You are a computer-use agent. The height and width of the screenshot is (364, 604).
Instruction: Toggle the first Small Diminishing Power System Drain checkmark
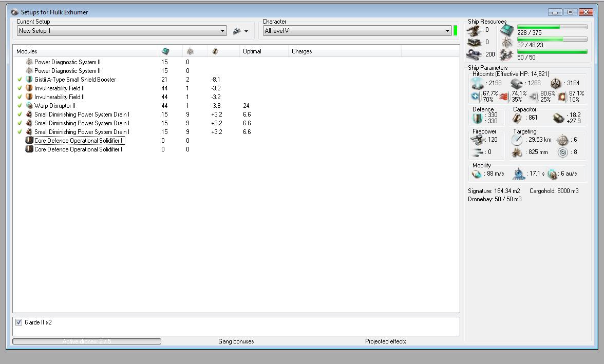(20, 114)
